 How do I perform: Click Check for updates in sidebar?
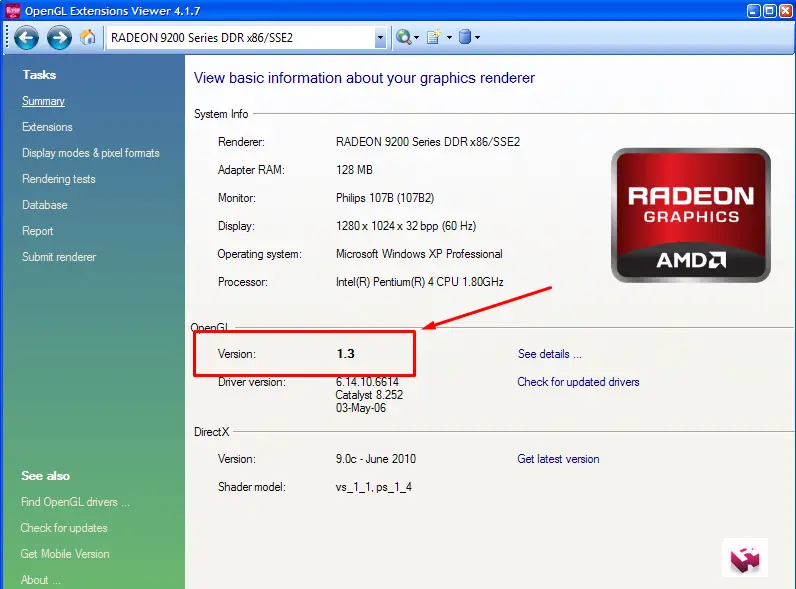coord(64,528)
